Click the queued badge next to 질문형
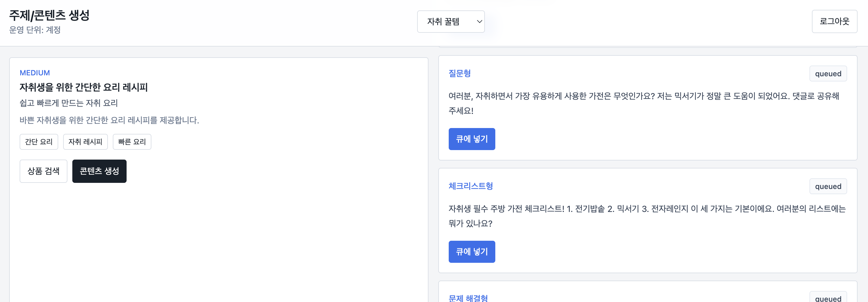This screenshot has width=868, height=302. click(828, 74)
